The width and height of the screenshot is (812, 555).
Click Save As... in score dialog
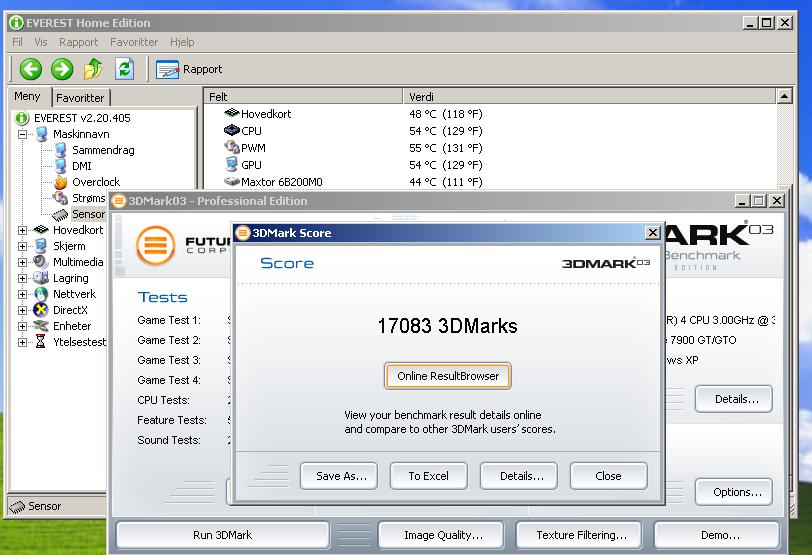click(x=339, y=476)
